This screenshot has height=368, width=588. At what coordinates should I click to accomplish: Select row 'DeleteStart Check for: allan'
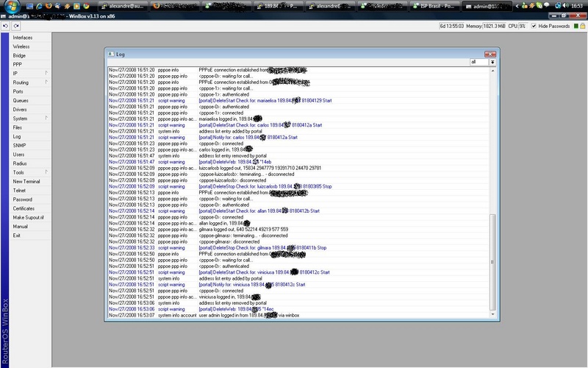pos(298,210)
